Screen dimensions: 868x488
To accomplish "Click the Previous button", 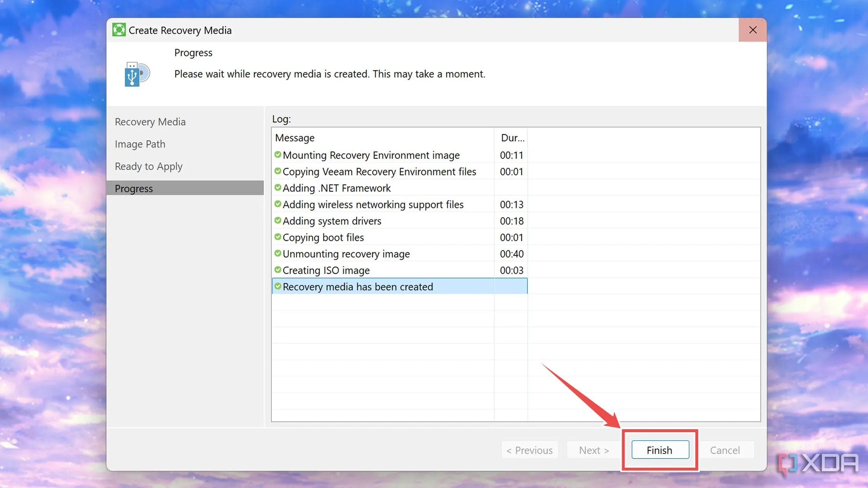I will click(529, 450).
